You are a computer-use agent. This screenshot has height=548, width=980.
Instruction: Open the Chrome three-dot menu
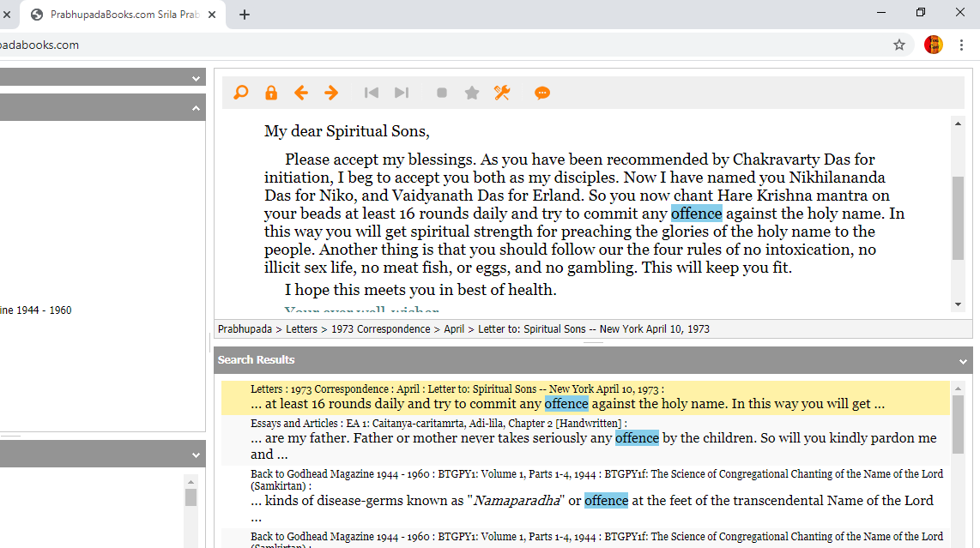(x=961, y=45)
